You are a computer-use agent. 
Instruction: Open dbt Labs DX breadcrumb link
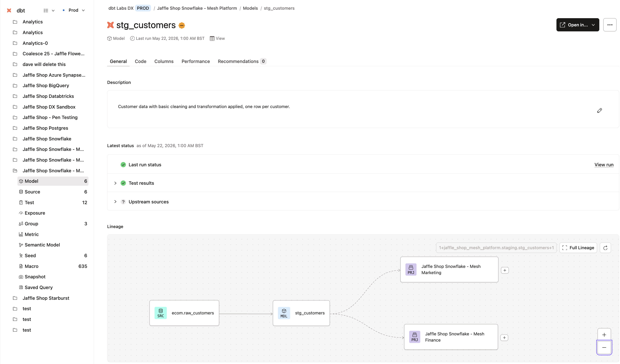click(x=121, y=8)
